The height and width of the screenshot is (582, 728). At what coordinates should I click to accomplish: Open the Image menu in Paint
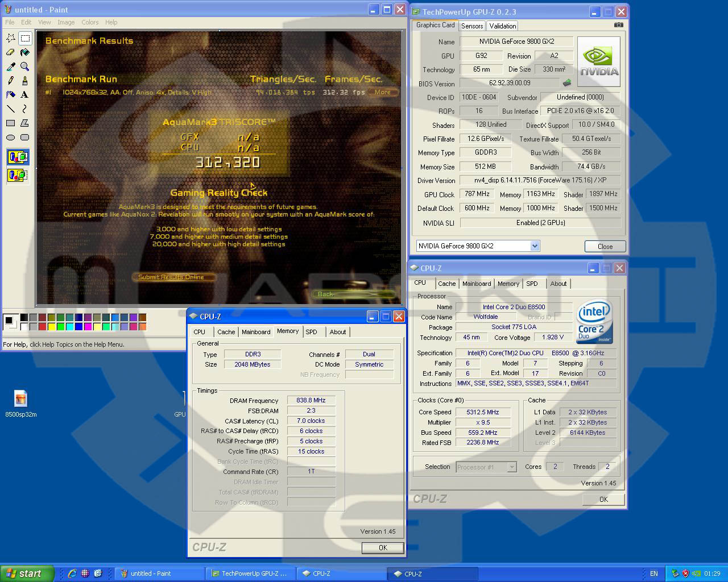tap(66, 22)
